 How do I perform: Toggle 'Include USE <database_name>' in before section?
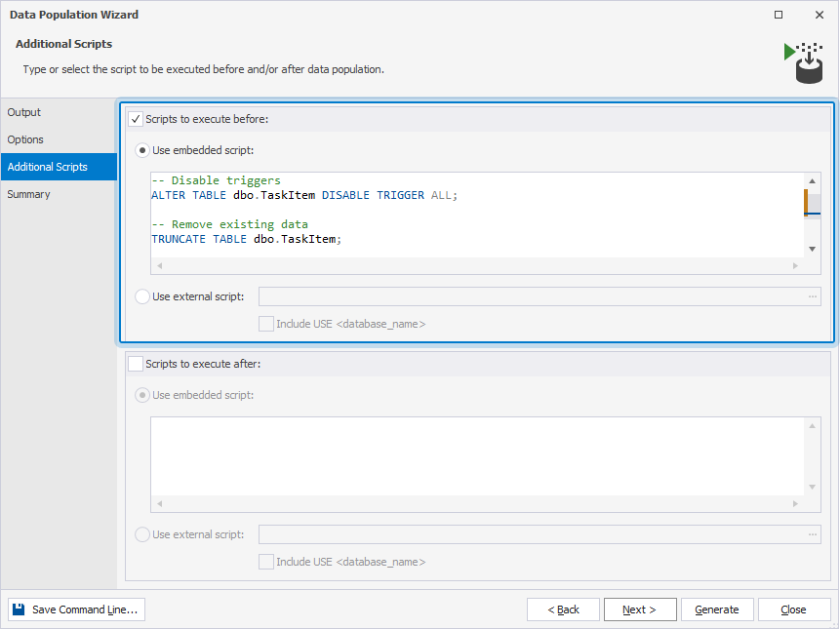pyautogui.click(x=266, y=324)
